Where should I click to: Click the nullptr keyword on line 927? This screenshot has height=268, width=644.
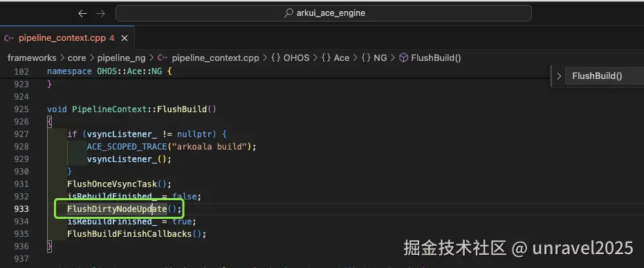pos(194,134)
